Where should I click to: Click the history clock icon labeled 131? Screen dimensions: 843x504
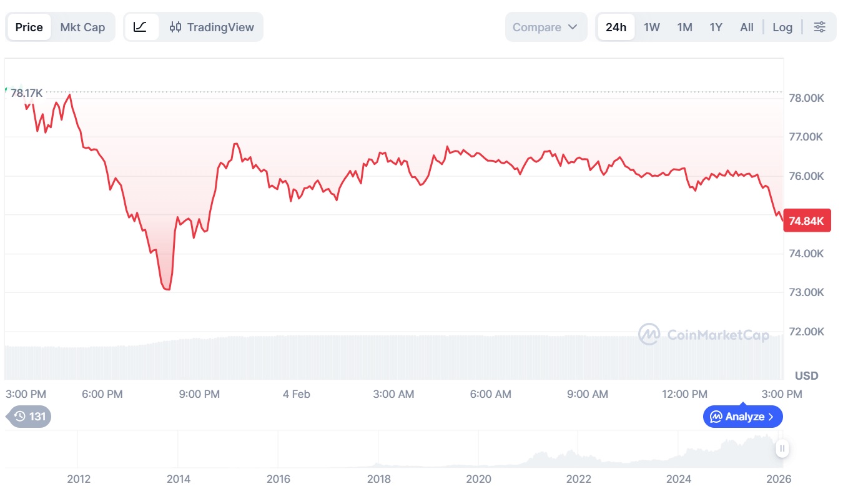[x=29, y=417]
